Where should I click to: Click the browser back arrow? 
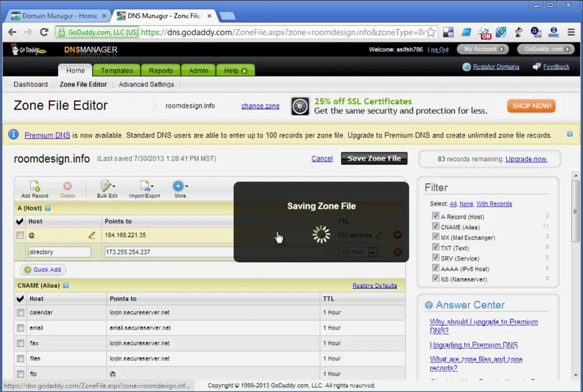(x=12, y=32)
